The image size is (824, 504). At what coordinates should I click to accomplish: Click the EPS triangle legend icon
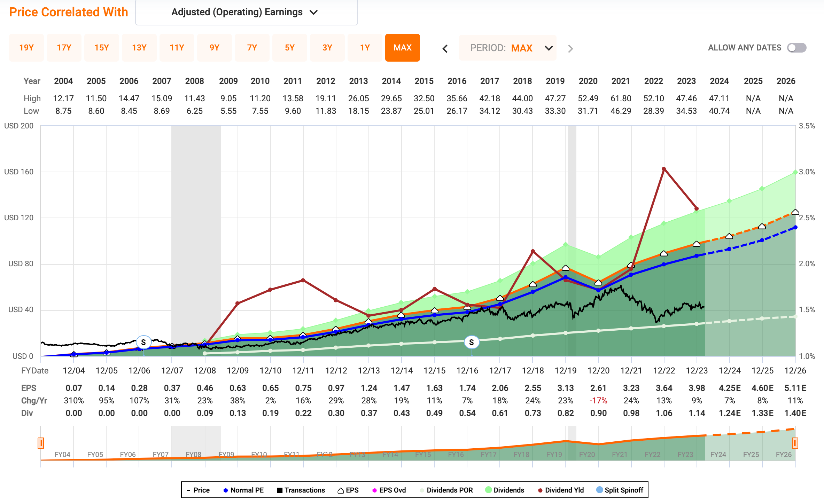341,490
